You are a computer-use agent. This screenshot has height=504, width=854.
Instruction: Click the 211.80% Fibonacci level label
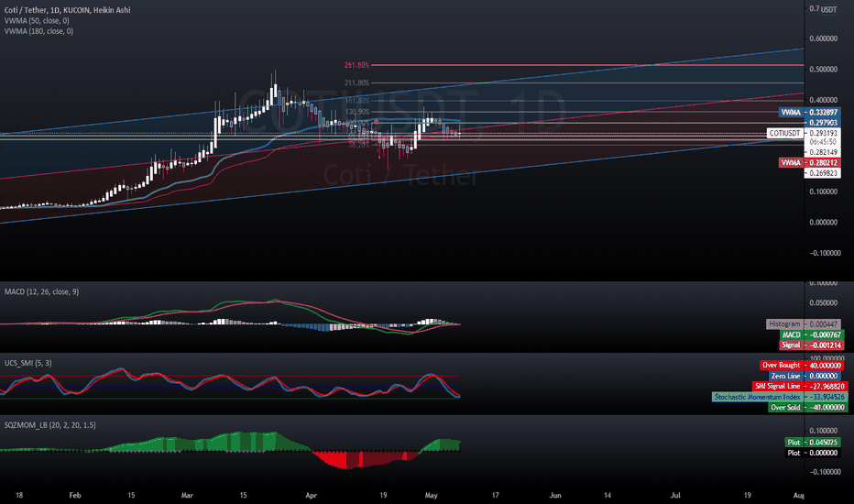[356, 82]
